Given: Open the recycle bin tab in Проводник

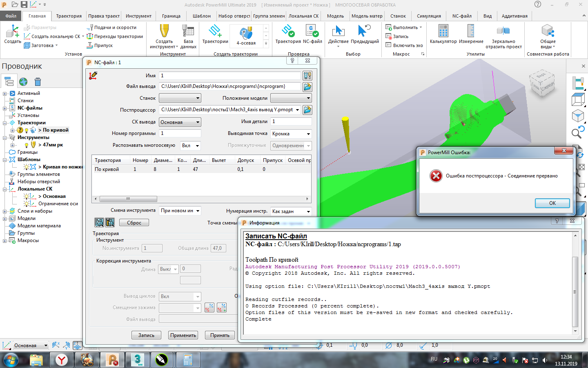Looking at the screenshot, I should tap(38, 82).
